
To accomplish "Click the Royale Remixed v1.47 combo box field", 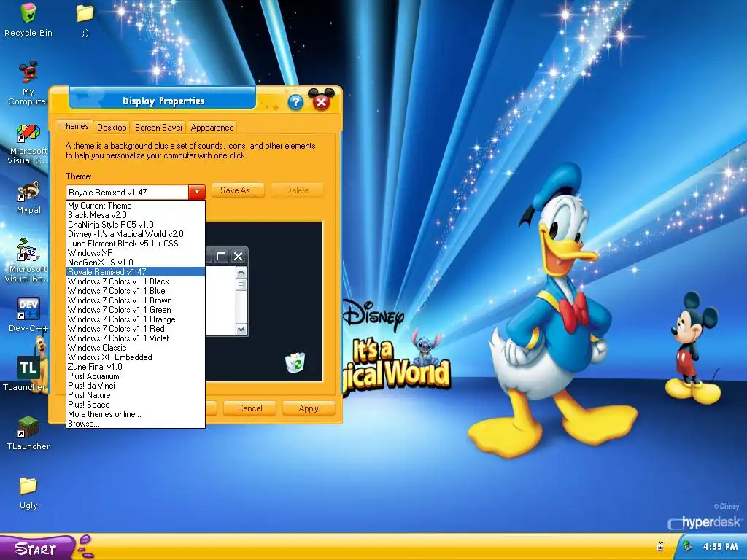I will [x=127, y=192].
